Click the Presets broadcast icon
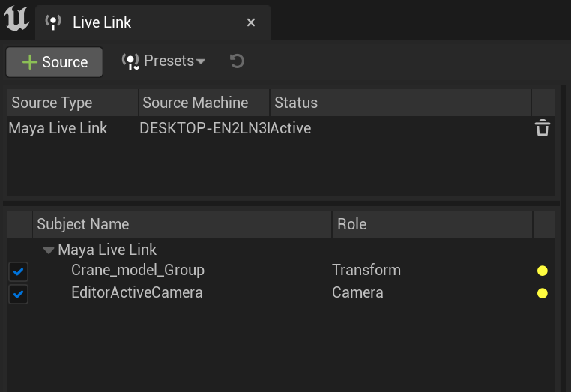 pos(130,61)
